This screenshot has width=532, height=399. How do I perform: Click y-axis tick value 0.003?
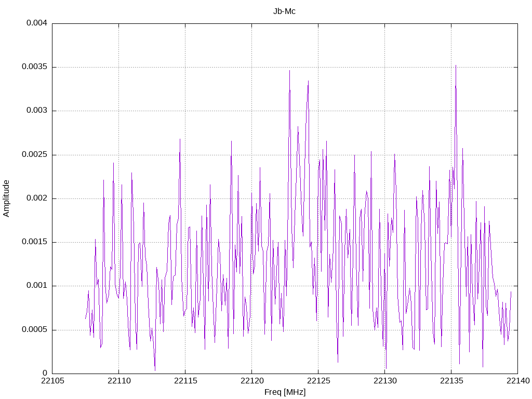click(37, 111)
